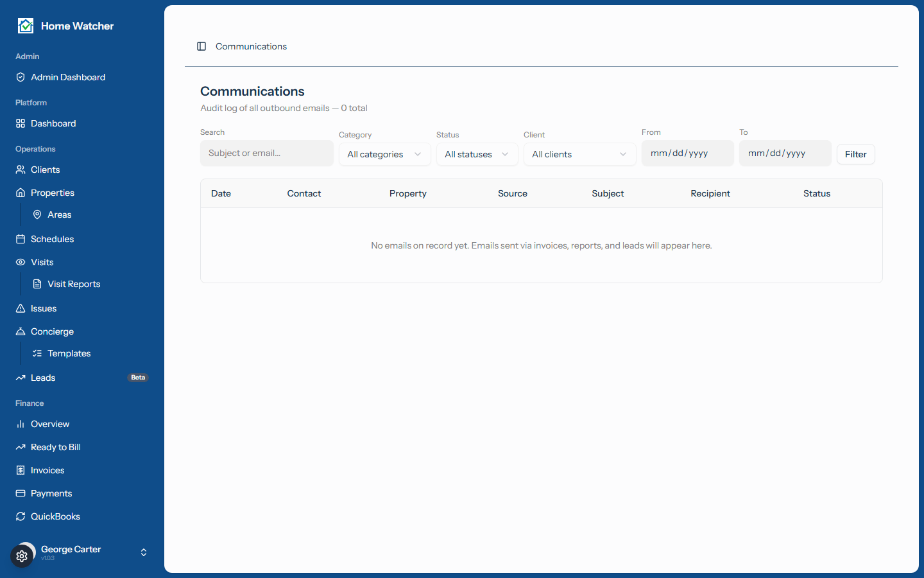
Task: Click the Payments credit card icon
Action: coord(21,493)
